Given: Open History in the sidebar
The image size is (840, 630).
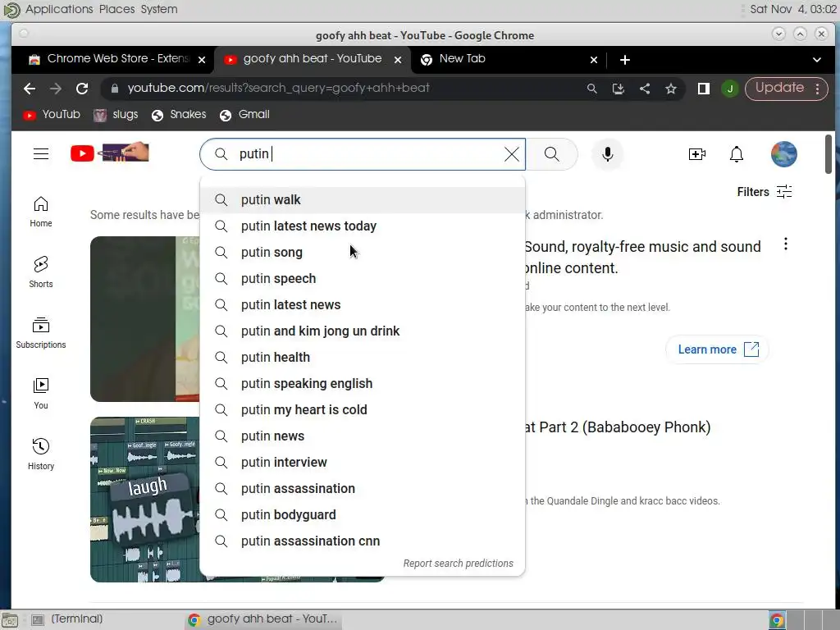Looking at the screenshot, I should click(x=41, y=454).
